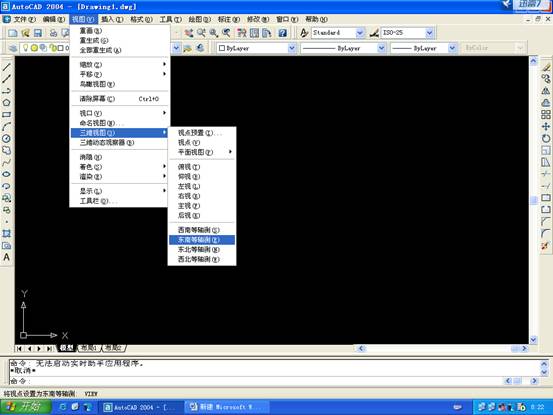Switch to 新建 Microsoft W... taskbar button

click(226, 407)
